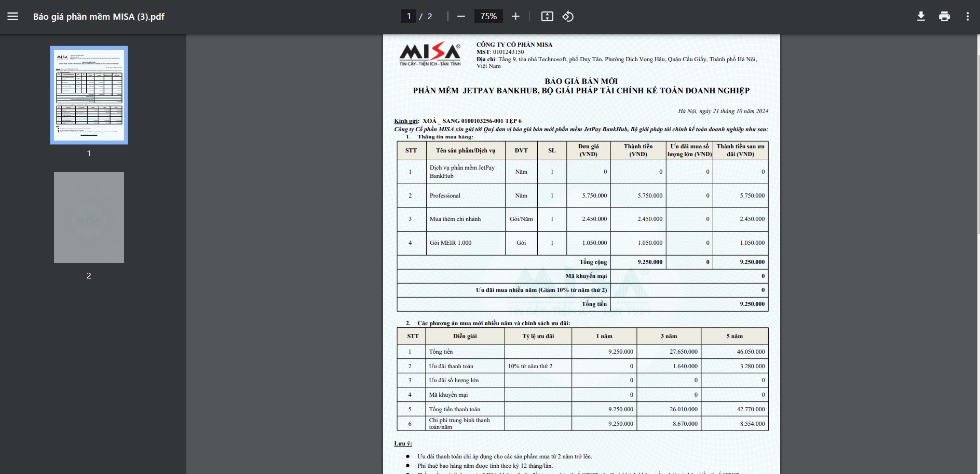Click the 'Professional' product row name

click(x=445, y=196)
